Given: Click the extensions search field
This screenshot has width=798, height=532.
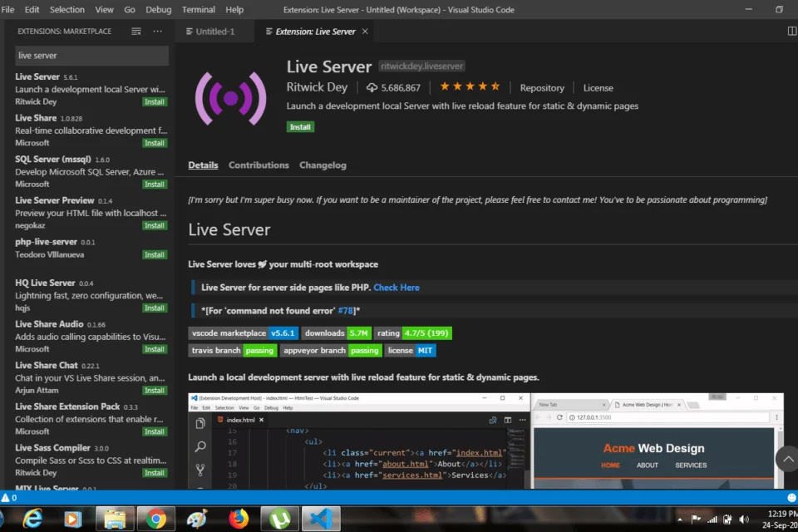Looking at the screenshot, I should point(91,56).
